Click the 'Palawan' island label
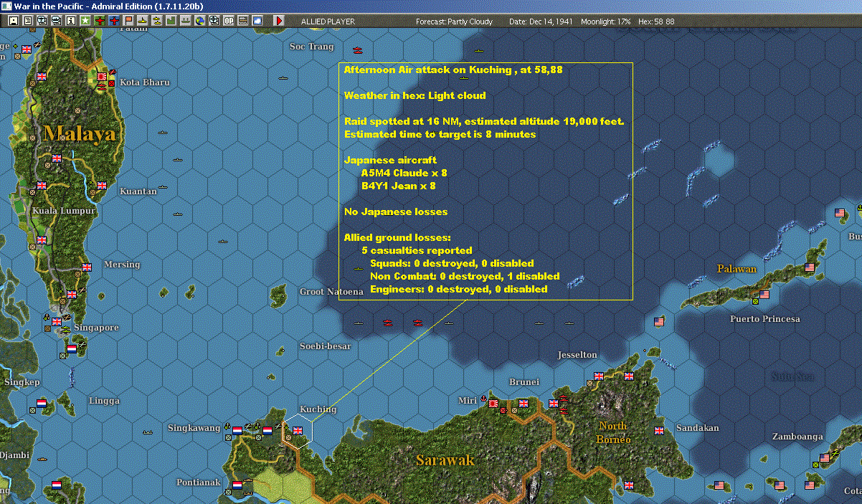 pos(737,269)
